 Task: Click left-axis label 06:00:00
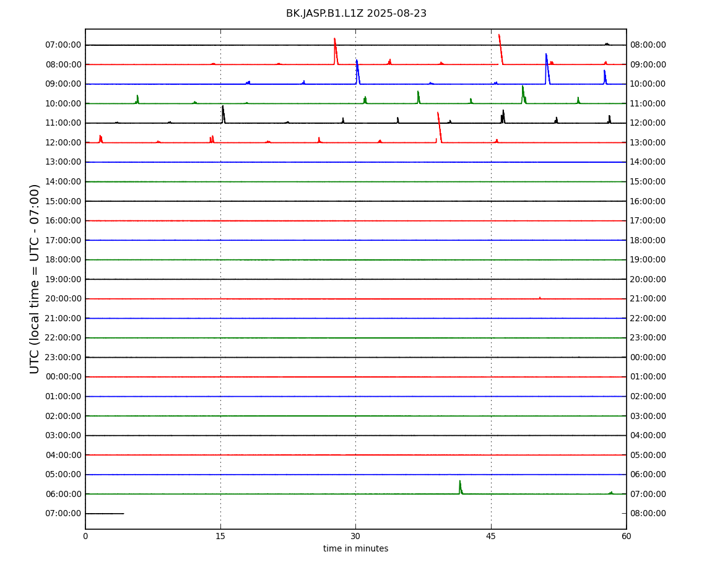pos(64,494)
